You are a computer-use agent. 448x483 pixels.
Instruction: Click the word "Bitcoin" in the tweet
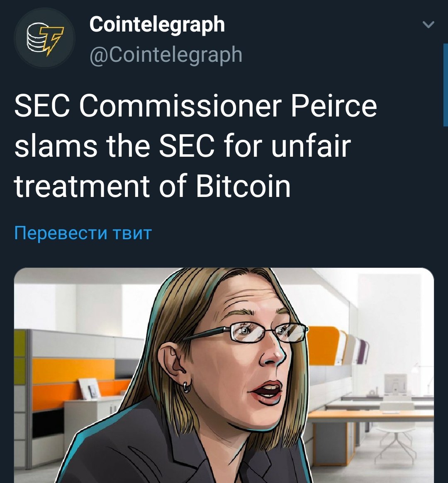(243, 187)
